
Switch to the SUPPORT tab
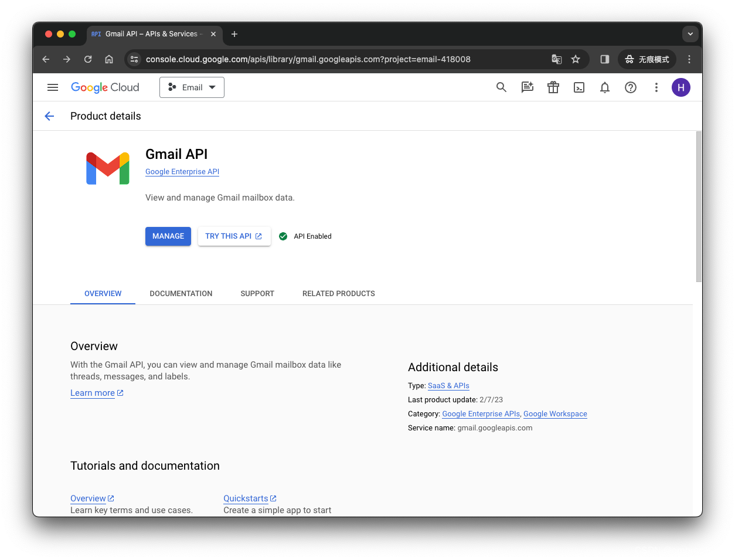257,294
